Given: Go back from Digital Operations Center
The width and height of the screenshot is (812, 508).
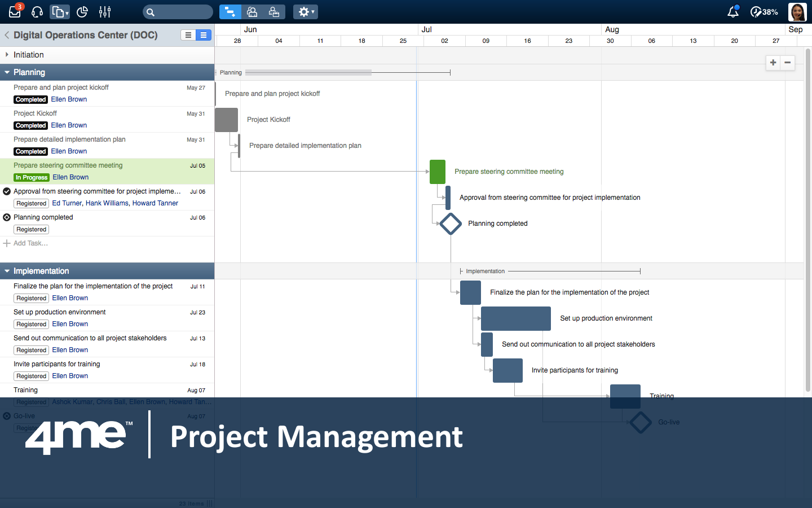Looking at the screenshot, I should (x=7, y=35).
